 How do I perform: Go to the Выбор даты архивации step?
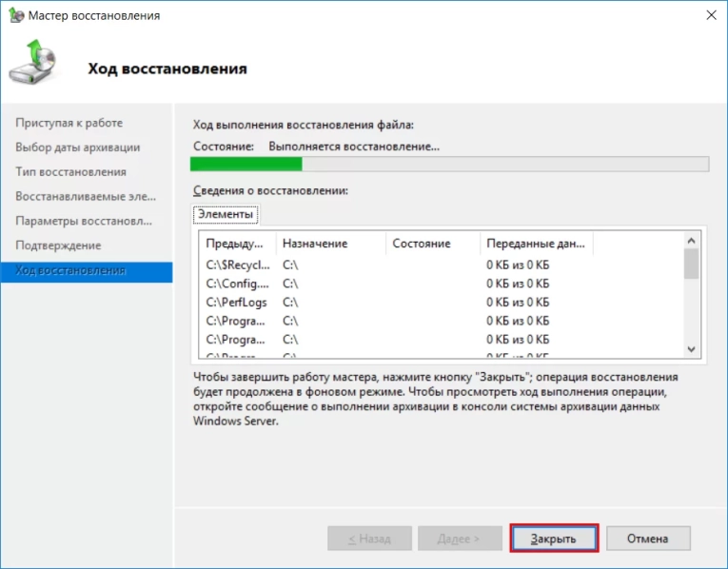pos(77,147)
